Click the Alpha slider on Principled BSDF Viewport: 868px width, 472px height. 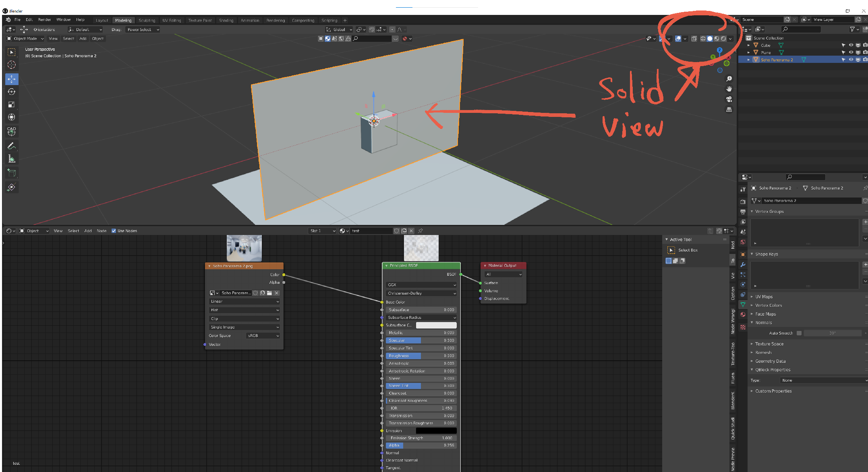click(x=421, y=445)
